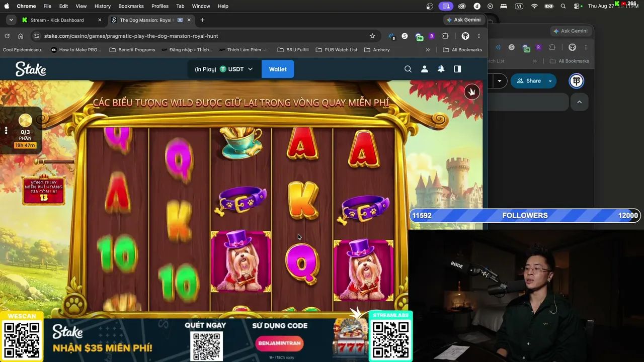644x362 pixels.
Task: Click the teacup symbol on the middle reel
Action: pos(241,142)
